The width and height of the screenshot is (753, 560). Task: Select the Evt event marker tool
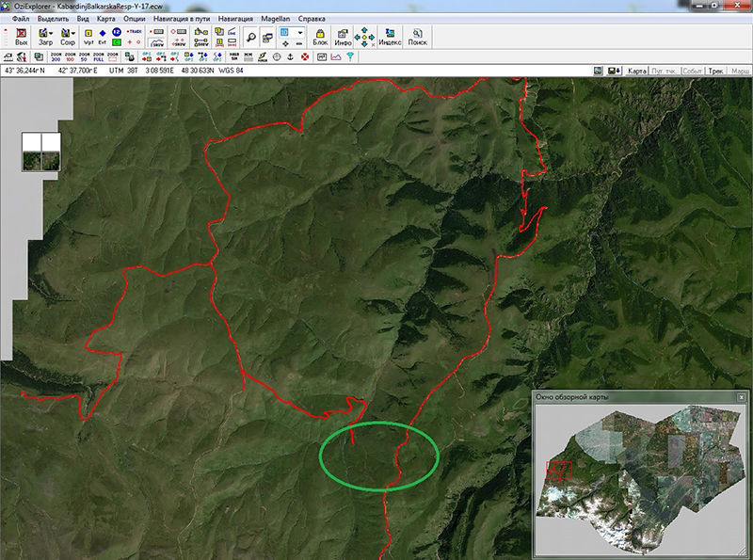point(103,37)
